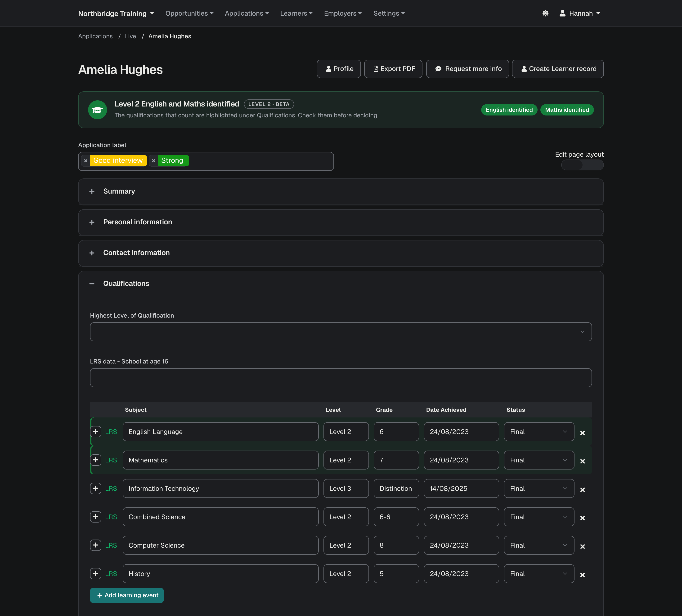Go to Applications breadcrumb link

(95, 36)
